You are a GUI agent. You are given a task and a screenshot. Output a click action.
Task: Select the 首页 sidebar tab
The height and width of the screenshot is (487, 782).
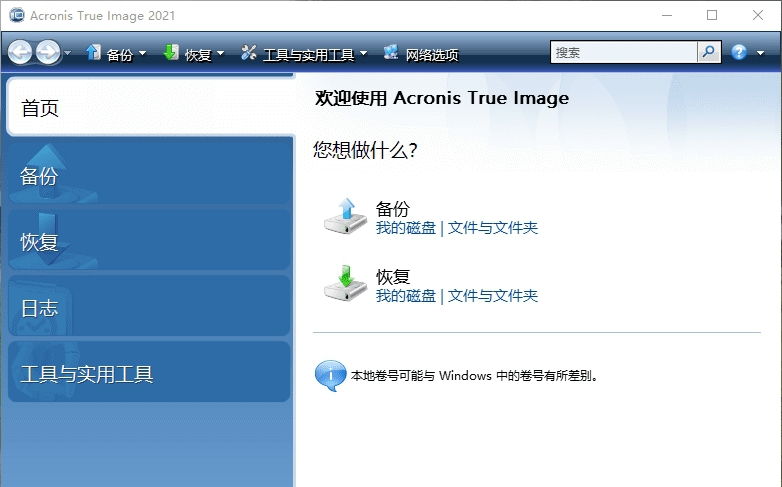click(x=150, y=107)
